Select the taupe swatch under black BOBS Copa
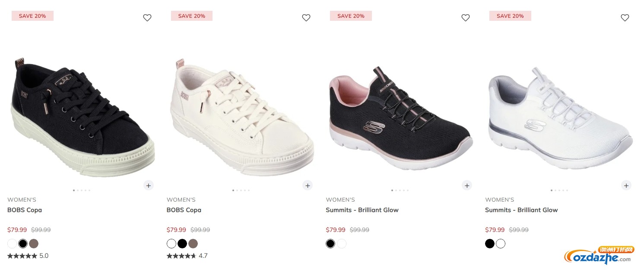 click(x=34, y=244)
